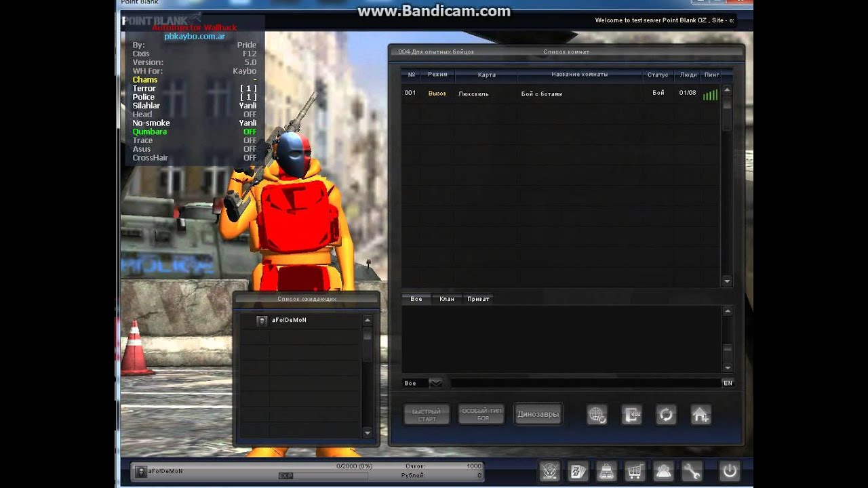Sort rooms by Люди column header

coord(688,75)
